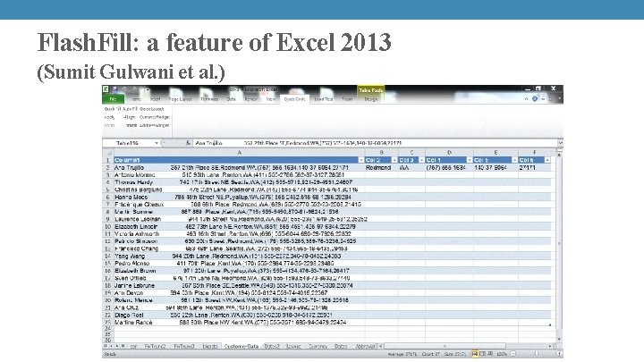Screen dimensions: 644x362
Task: Open the Team ribbon tab
Action: tap(347, 99)
